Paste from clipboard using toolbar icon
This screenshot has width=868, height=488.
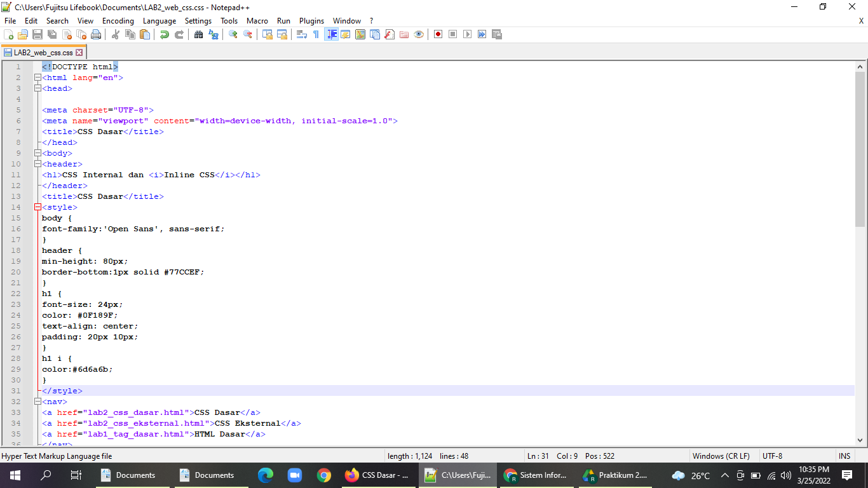pos(144,34)
